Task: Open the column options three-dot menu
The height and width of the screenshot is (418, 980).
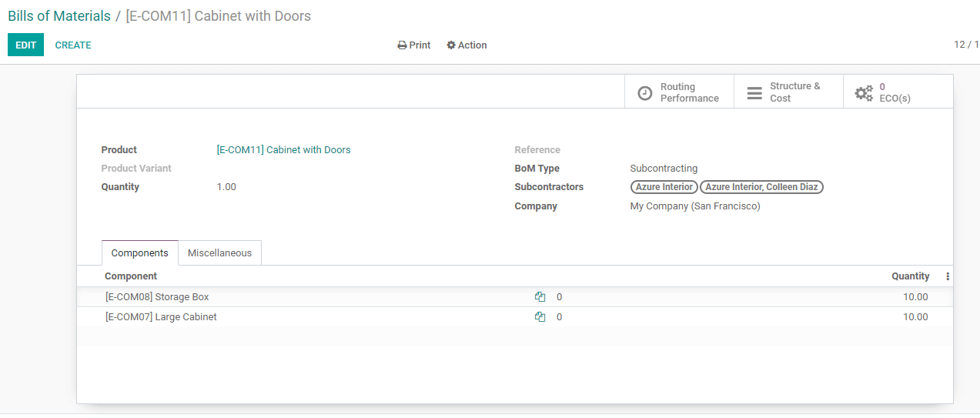Action: (x=948, y=276)
